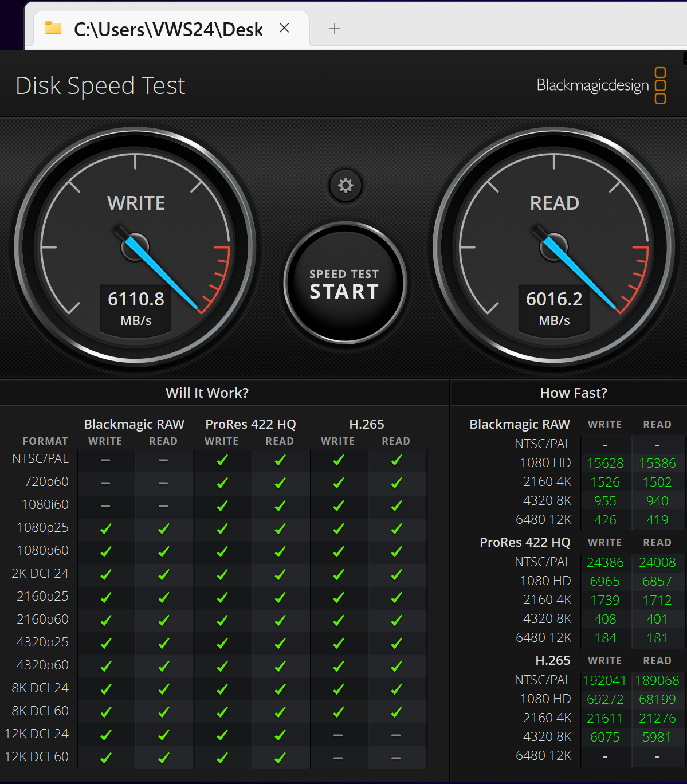Screen dimensions: 687x784
Task: Click the 1080i60 ProRes 422 HQ read checkmark
Action: pos(280,506)
